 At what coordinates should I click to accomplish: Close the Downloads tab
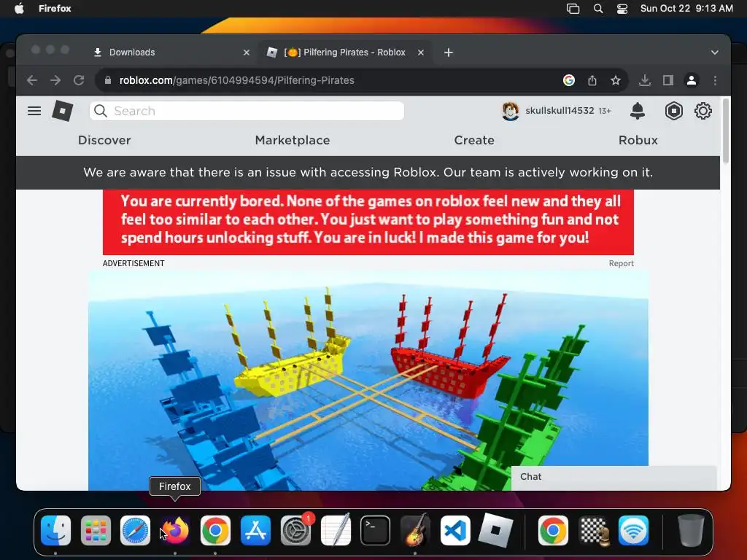[247, 52]
